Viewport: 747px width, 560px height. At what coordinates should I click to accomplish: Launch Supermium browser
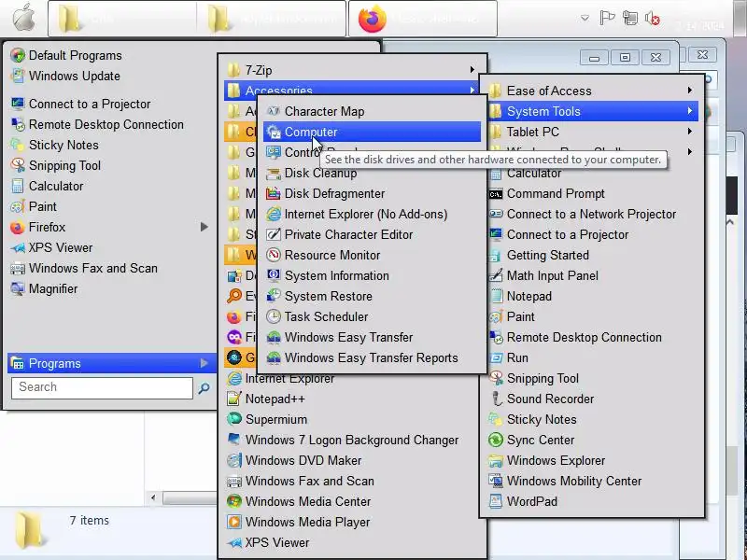[352, 419]
